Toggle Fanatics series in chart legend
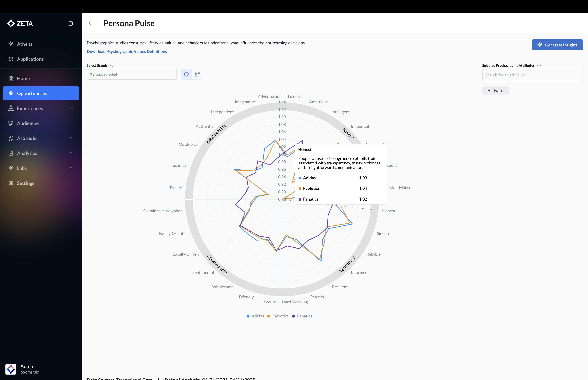 pyautogui.click(x=302, y=316)
